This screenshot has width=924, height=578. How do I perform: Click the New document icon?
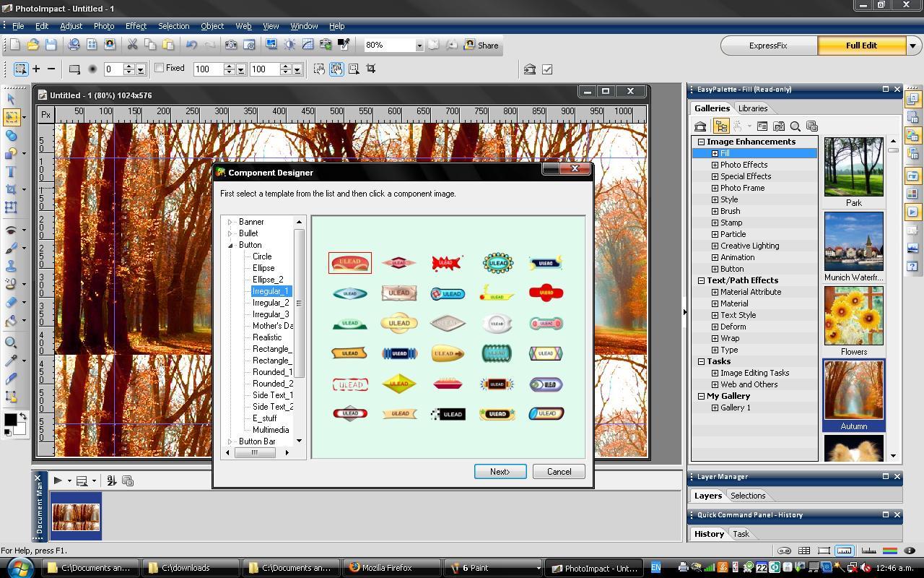point(14,45)
